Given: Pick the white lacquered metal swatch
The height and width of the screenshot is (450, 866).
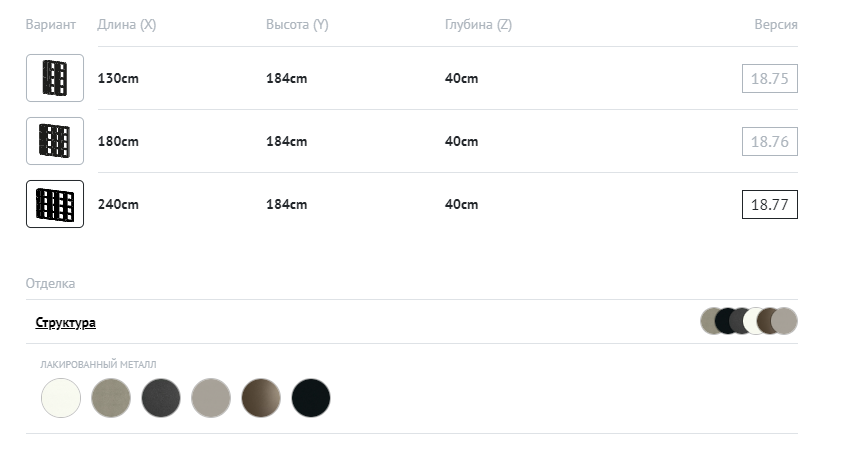Looking at the screenshot, I should pos(61,398).
